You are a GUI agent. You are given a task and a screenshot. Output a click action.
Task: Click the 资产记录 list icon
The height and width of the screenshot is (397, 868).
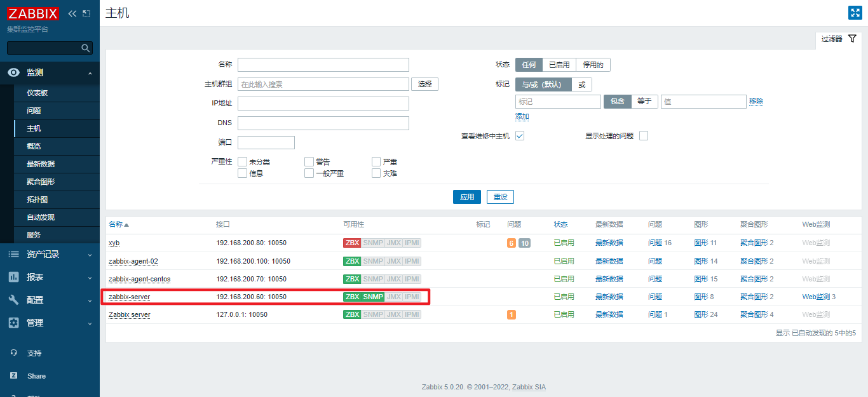pyautogui.click(x=13, y=254)
